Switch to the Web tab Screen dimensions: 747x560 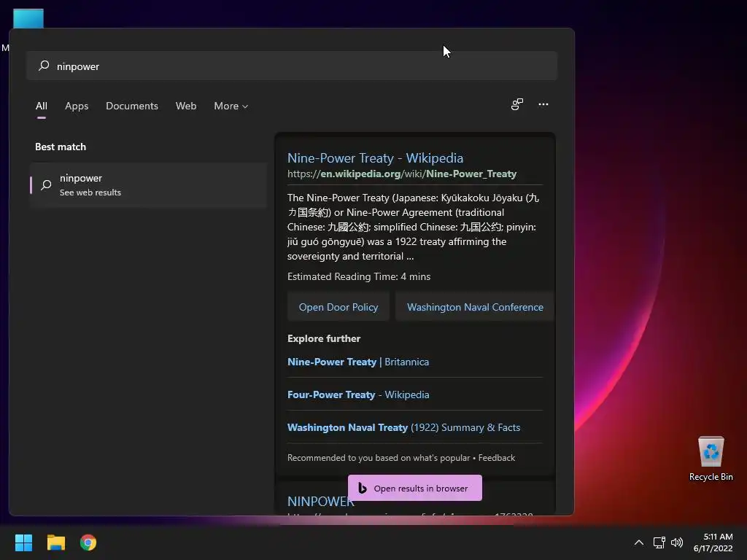186,106
